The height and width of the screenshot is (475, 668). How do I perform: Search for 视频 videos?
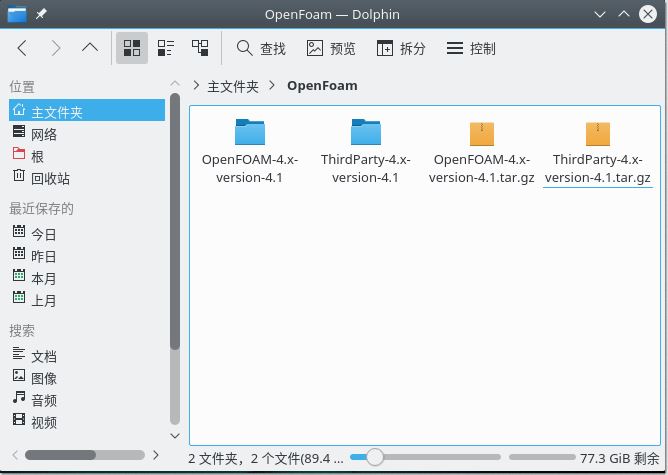click(x=87, y=422)
